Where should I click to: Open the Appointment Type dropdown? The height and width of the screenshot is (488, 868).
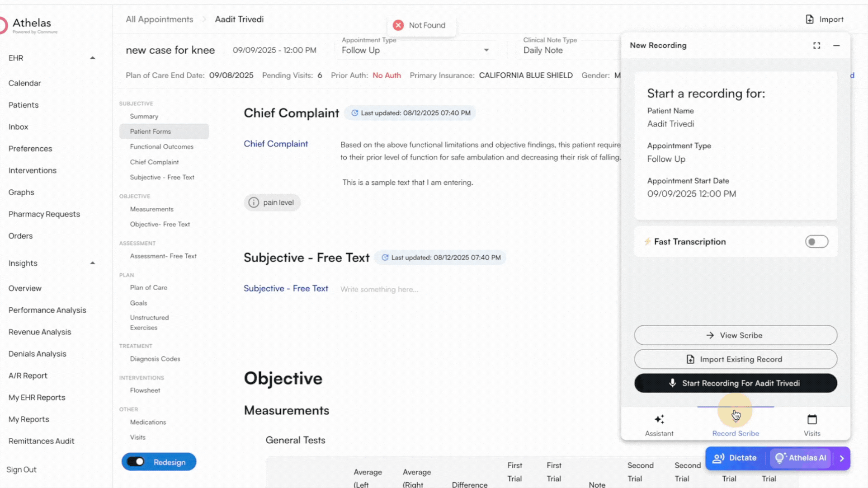[486, 50]
